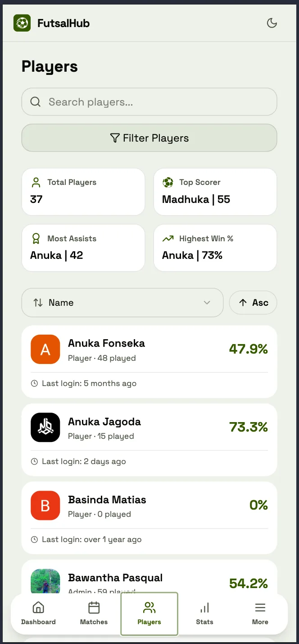299x644 pixels.
Task: Click the red B avatar of Basinda Matias
Action: pos(45,506)
